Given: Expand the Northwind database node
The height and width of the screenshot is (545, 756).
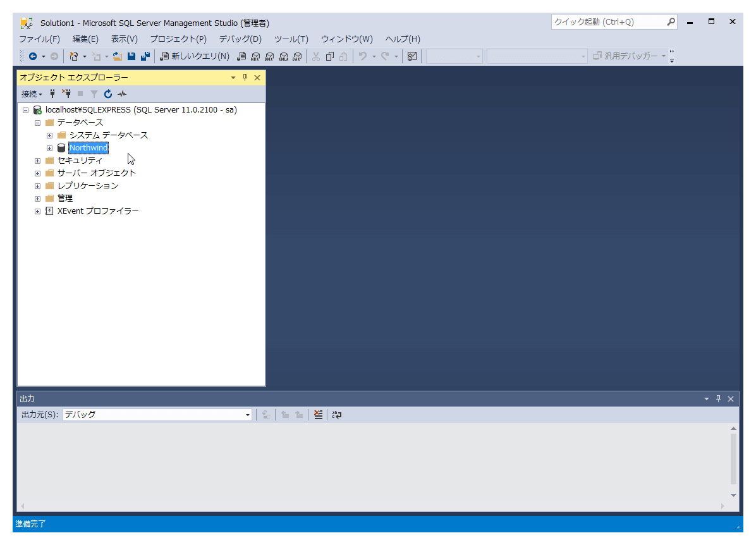Looking at the screenshot, I should click(50, 148).
